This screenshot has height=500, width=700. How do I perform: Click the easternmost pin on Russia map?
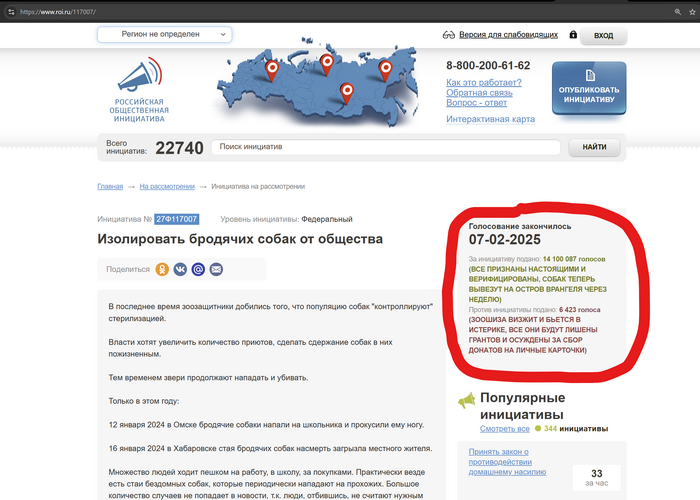coord(385,68)
